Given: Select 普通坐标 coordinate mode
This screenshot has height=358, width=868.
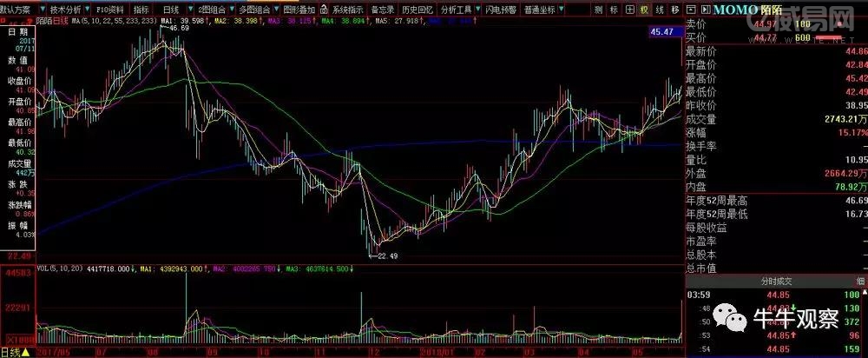Looking at the screenshot, I should [x=539, y=10].
